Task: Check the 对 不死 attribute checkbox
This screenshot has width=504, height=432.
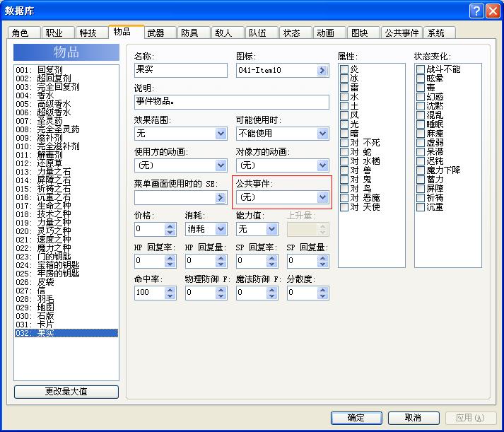Action: pos(344,142)
